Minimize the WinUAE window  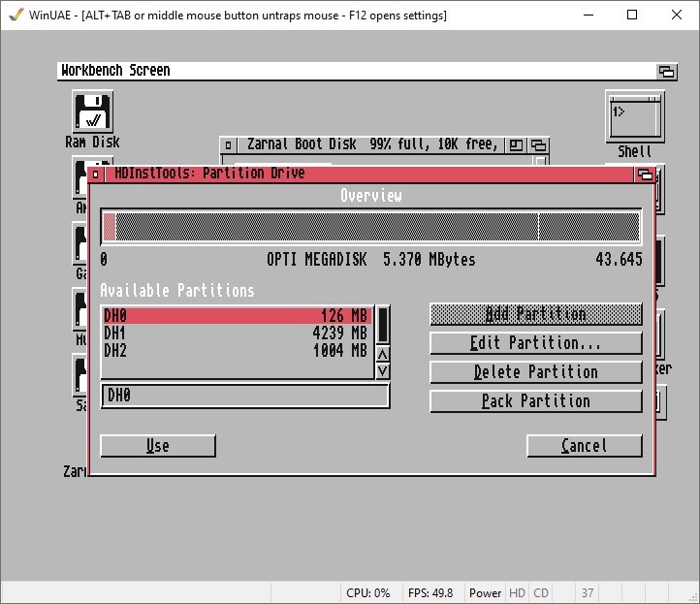(x=589, y=15)
